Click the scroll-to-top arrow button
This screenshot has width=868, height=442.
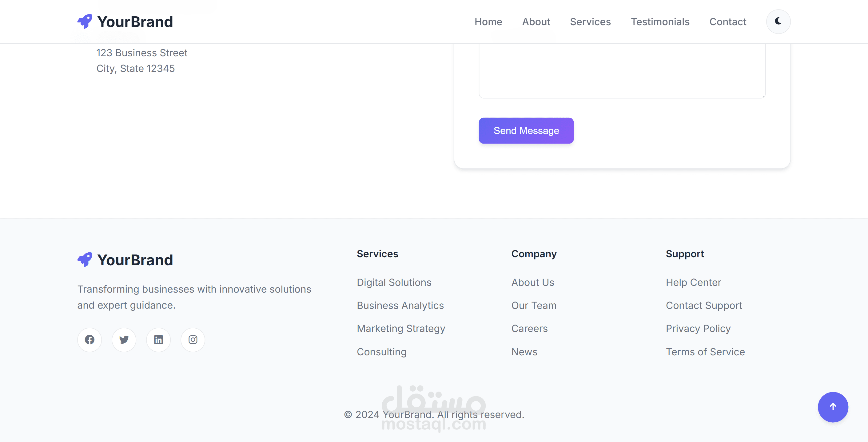pos(833,407)
